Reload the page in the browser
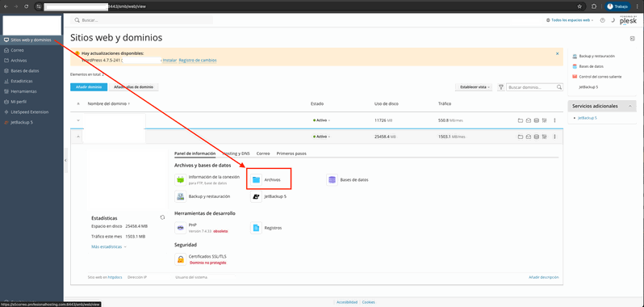This screenshot has width=644, height=307. [x=27, y=6]
